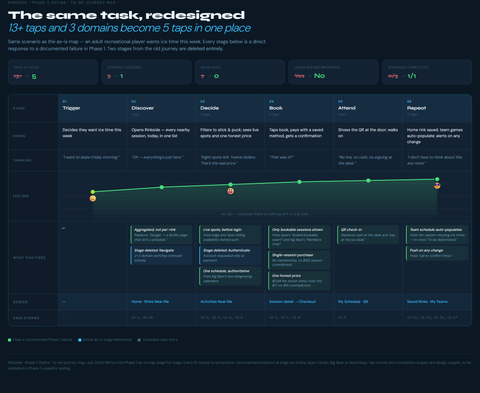The width and height of the screenshot is (480, 393).
Task: Select the Repeat stage header
Action: coord(437,108)
